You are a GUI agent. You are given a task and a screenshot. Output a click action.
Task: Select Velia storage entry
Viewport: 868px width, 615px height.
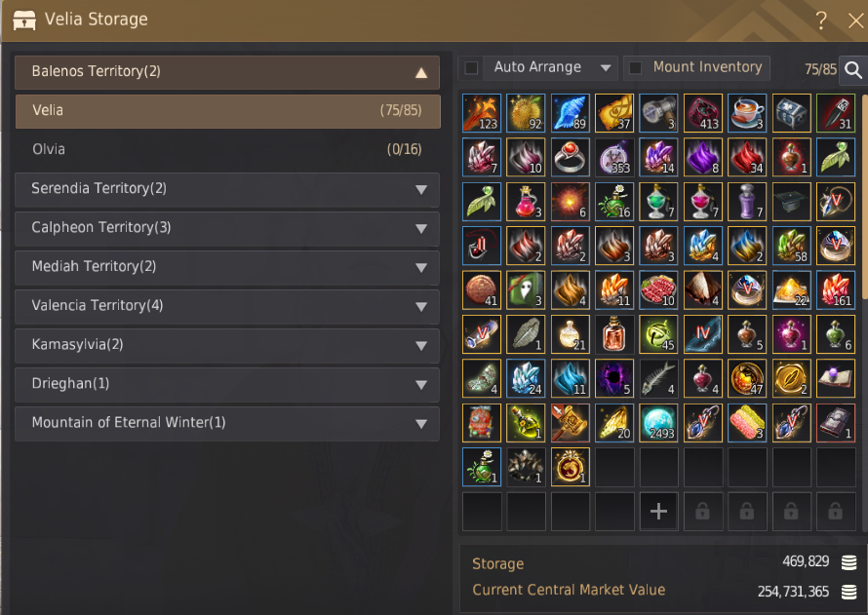coord(227,110)
